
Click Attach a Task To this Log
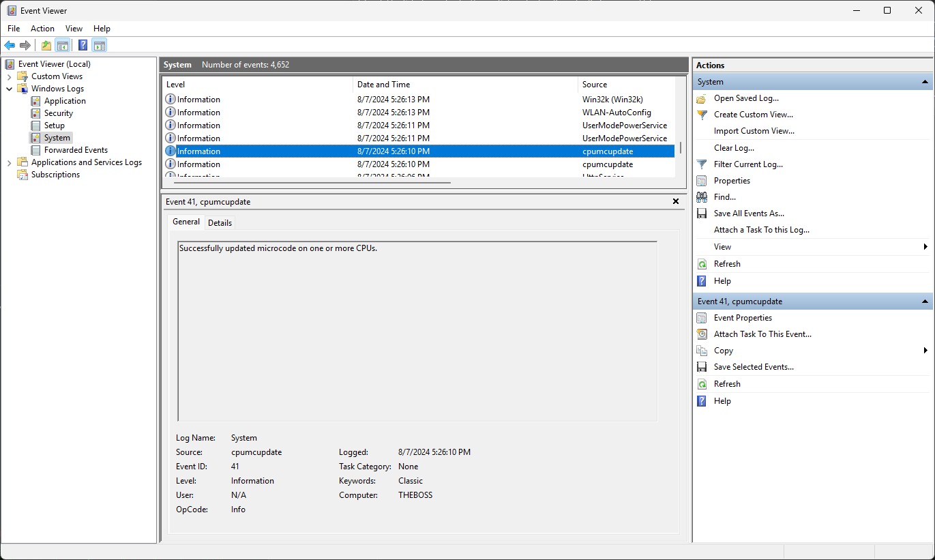click(761, 230)
